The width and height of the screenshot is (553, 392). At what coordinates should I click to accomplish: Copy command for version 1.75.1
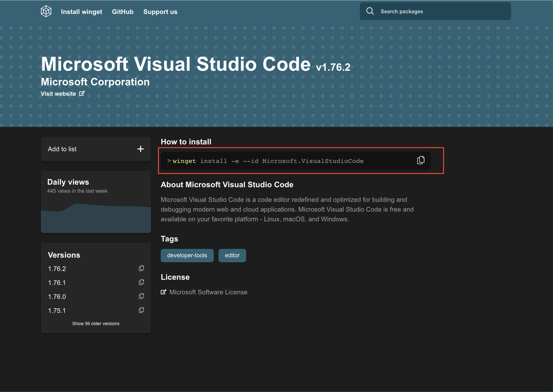click(x=141, y=310)
